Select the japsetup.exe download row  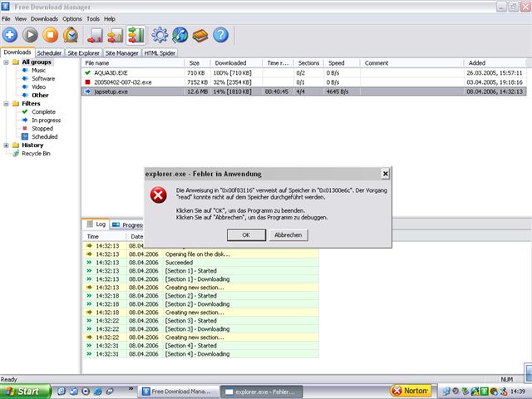coord(303,91)
